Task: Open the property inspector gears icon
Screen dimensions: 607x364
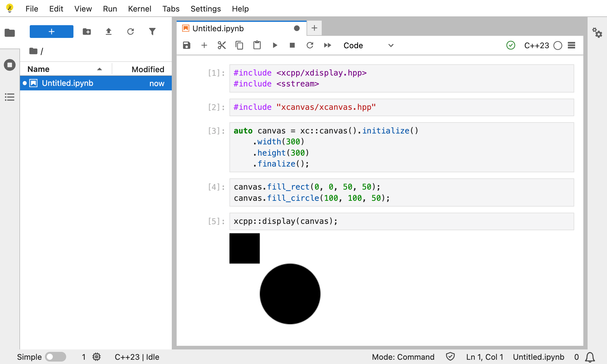Action: click(597, 32)
